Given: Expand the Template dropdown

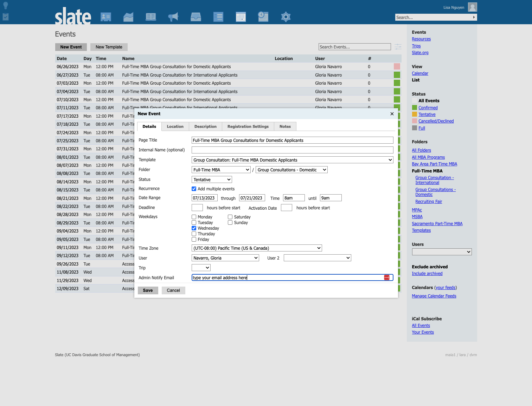Looking at the screenshot, I should [293, 160].
